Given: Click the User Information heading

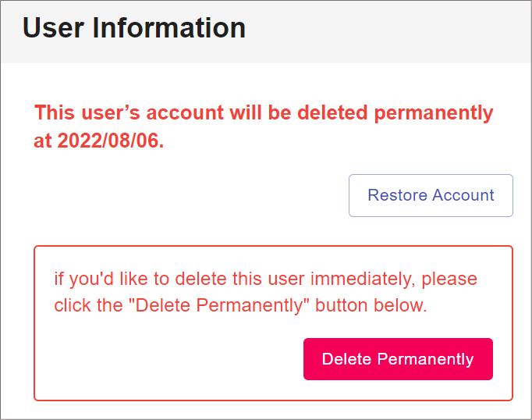Looking at the screenshot, I should 133,28.
